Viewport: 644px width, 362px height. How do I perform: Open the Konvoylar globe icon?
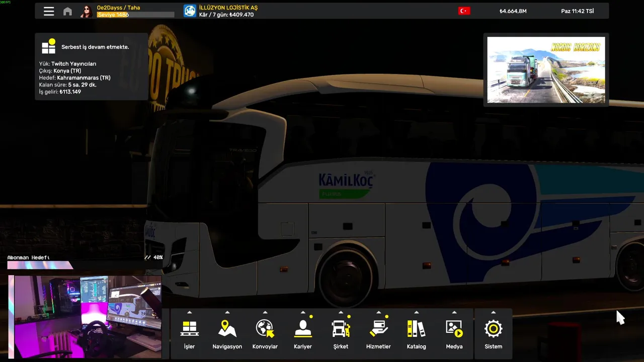click(265, 329)
